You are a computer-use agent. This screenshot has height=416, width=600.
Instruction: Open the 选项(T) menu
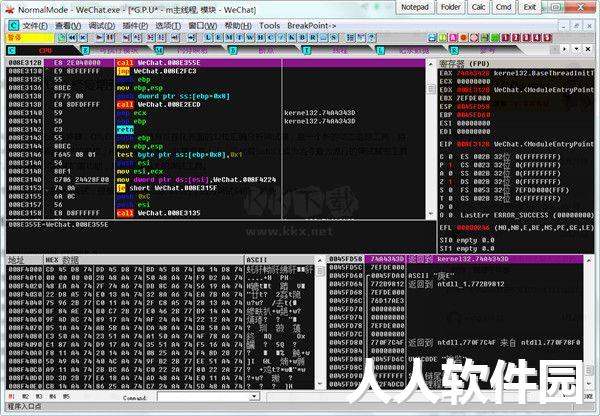pos(168,26)
